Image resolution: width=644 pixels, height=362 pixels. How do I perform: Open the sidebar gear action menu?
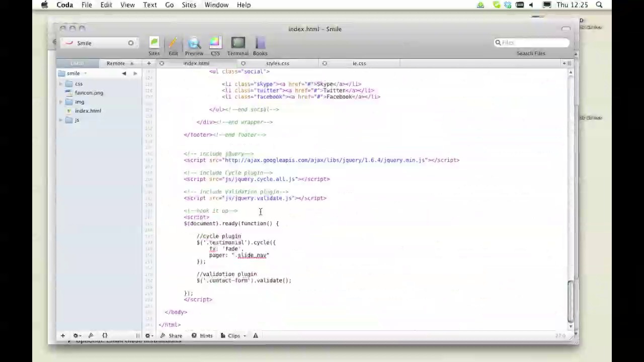[76, 335]
